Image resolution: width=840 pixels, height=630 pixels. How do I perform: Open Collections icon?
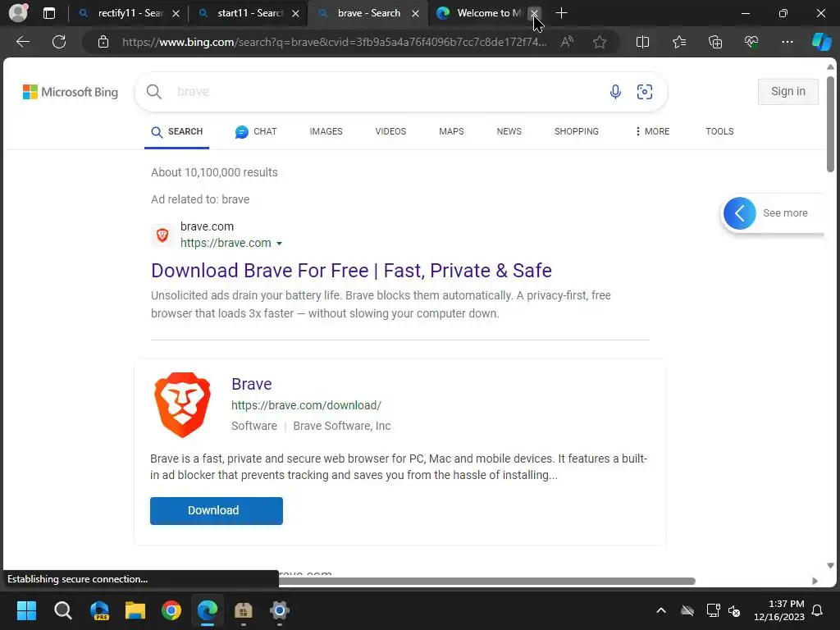(x=715, y=42)
